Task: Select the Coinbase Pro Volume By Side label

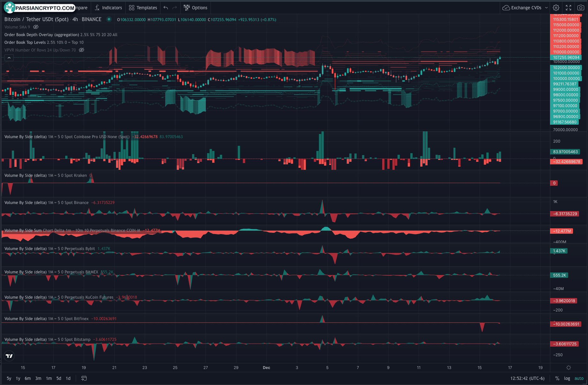Action: pos(67,137)
